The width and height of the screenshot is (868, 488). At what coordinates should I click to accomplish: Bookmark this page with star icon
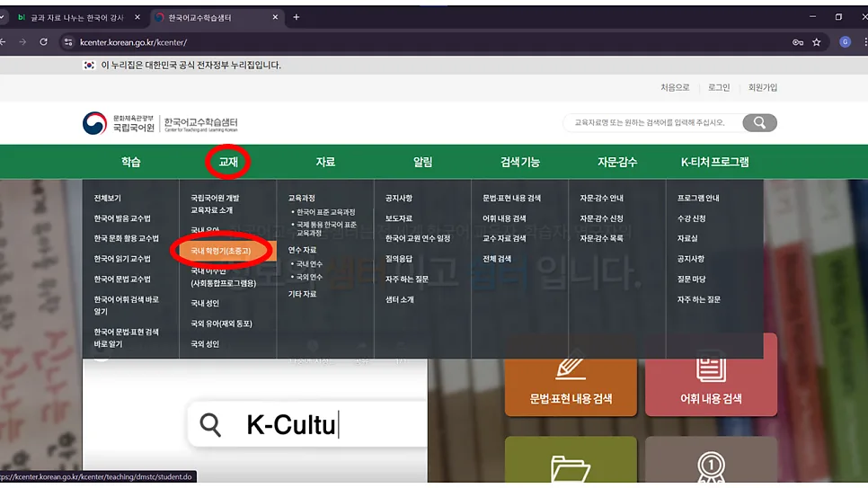point(817,42)
